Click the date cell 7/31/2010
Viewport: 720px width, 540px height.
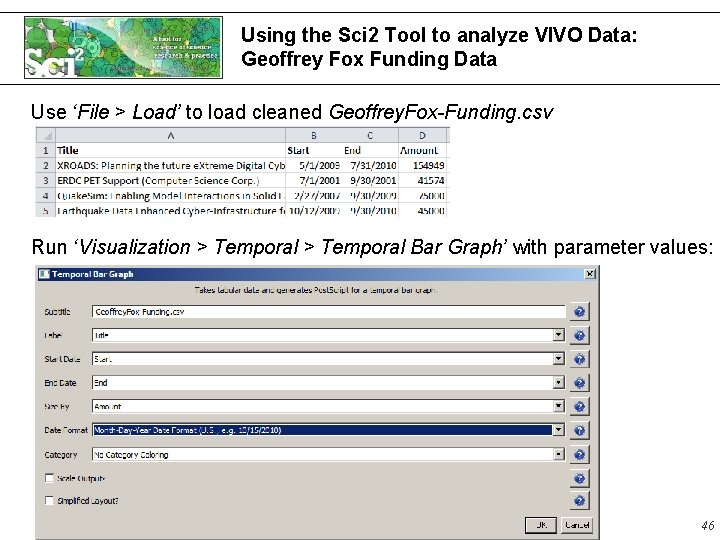(x=370, y=165)
